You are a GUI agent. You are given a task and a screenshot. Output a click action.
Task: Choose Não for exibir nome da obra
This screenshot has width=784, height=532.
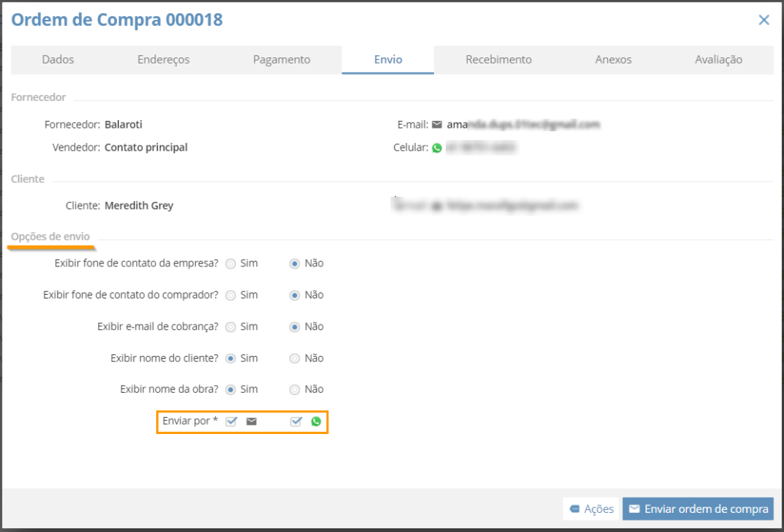[295, 390]
